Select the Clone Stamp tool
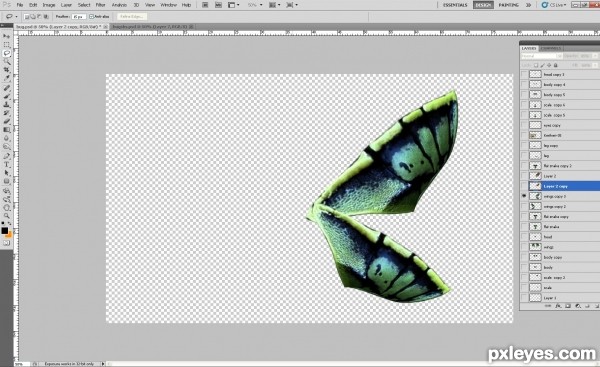This screenshot has width=600, height=367. tap(7, 104)
